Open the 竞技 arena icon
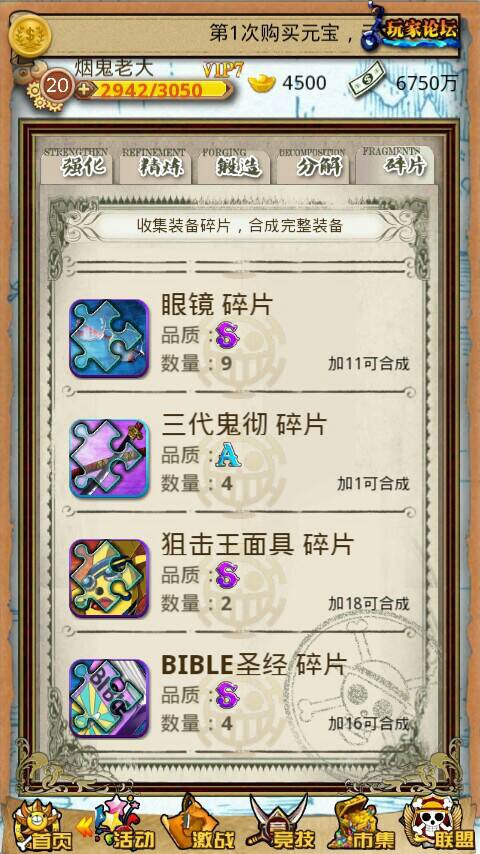Screen dimensions: 480x854 coord(279,825)
